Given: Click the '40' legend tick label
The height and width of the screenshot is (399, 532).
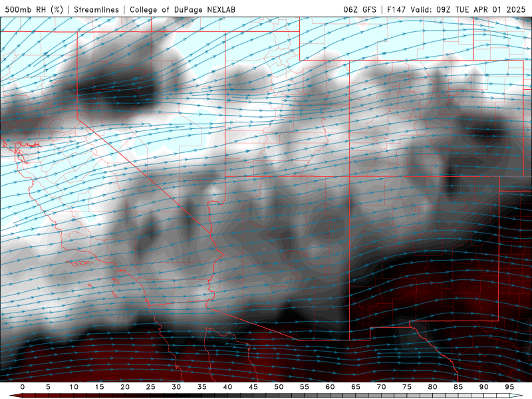Looking at the screenshot, I should coord(227,387).
